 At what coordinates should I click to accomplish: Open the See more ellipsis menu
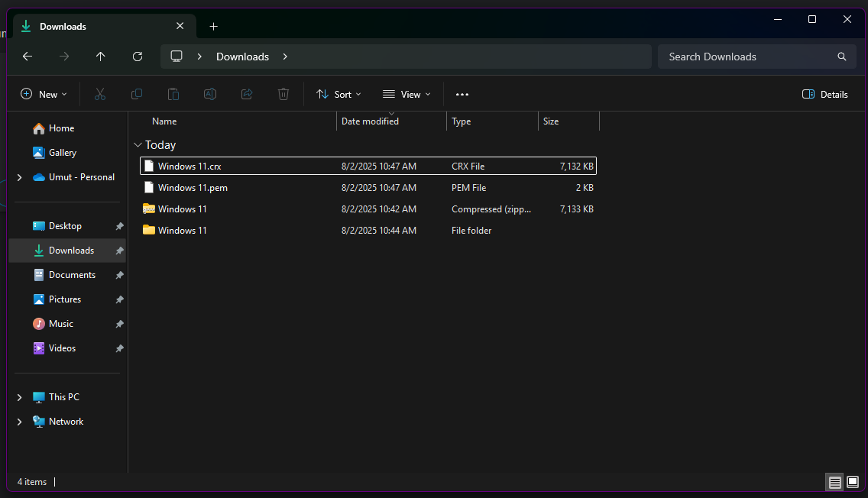click(x=462, y=95)
